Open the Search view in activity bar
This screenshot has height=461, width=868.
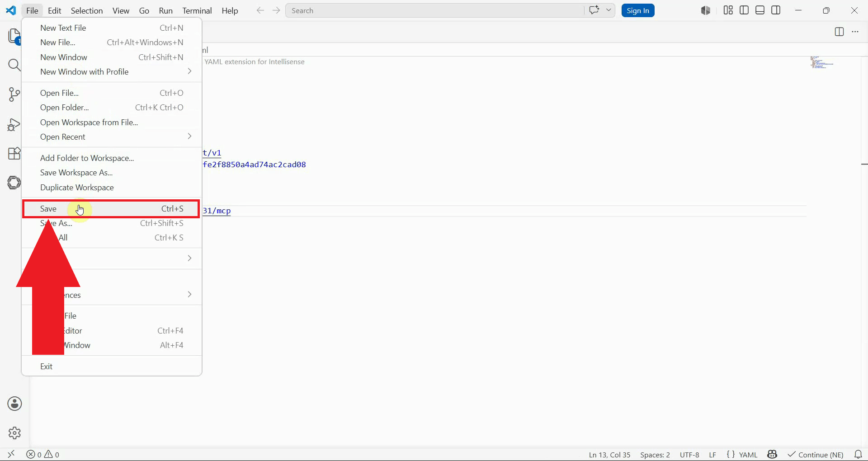point(14,65)
